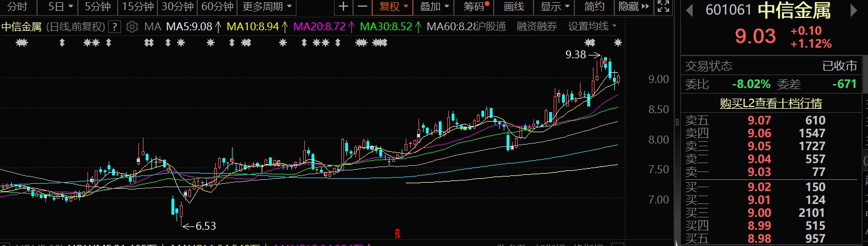Click the question mark help icon
Image resolution: width=868 pixels, height=246 pixels.
(114, 27)
